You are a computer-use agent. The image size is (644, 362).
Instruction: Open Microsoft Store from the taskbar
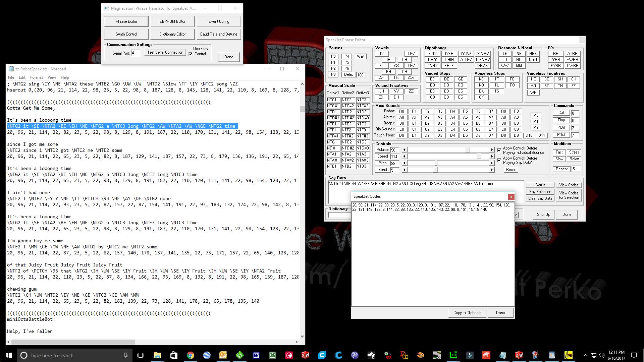tap(174, 355)
